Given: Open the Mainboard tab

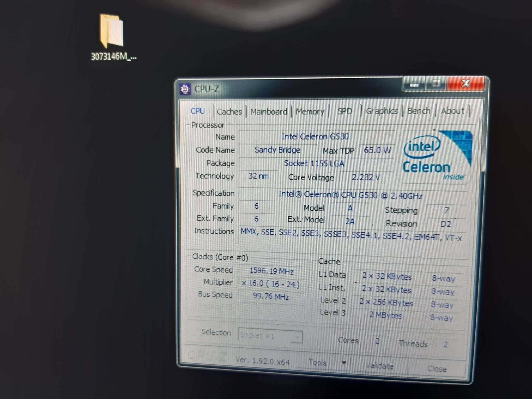Looking at the screenshot, I should click(x=269, y=112).
